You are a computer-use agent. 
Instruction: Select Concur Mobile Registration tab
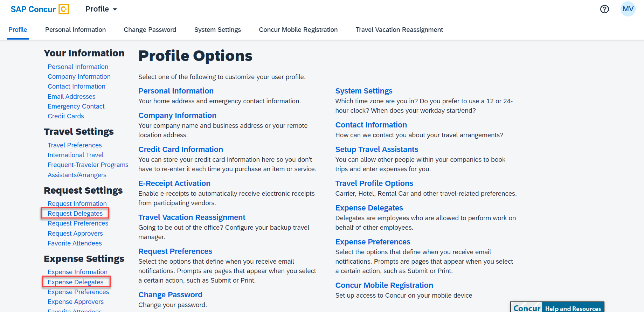pos(298,30)
